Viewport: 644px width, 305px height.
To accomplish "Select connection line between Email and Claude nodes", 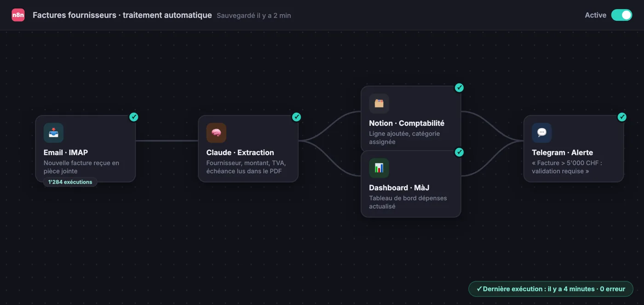I will click(167, 141).
